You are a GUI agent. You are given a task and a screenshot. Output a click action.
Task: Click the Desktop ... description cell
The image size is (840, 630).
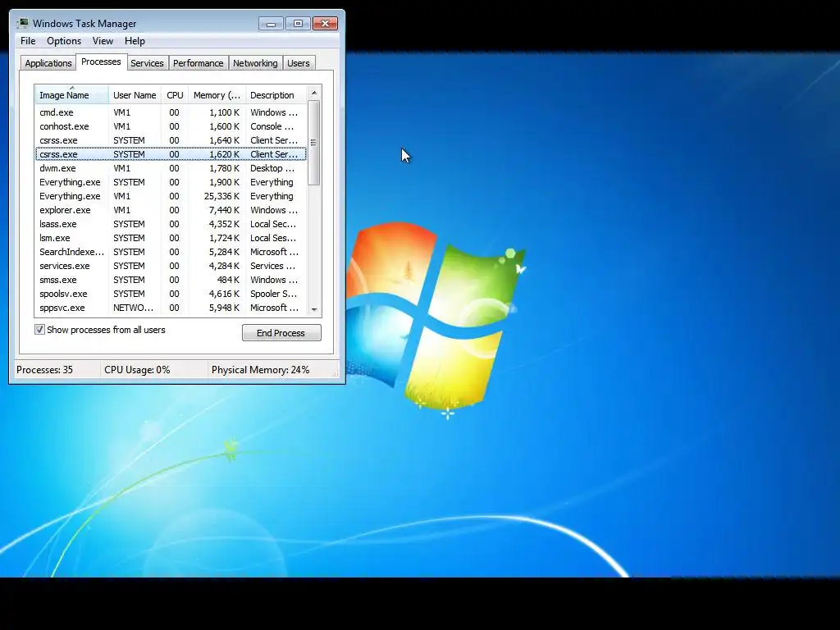tap(272, 168)
